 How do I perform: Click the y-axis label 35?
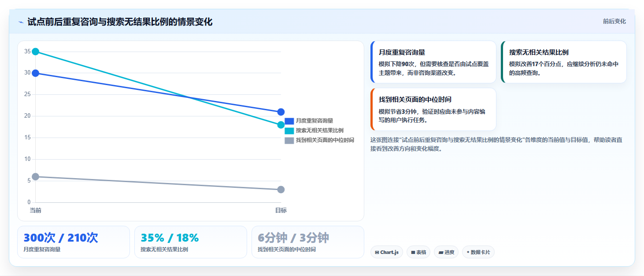[27, 52]
